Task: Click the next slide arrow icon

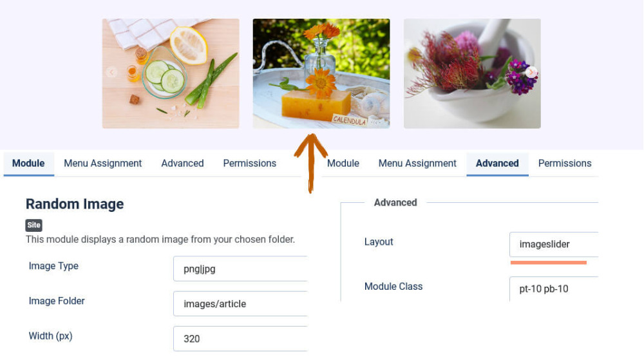Action: pos(531,72)
